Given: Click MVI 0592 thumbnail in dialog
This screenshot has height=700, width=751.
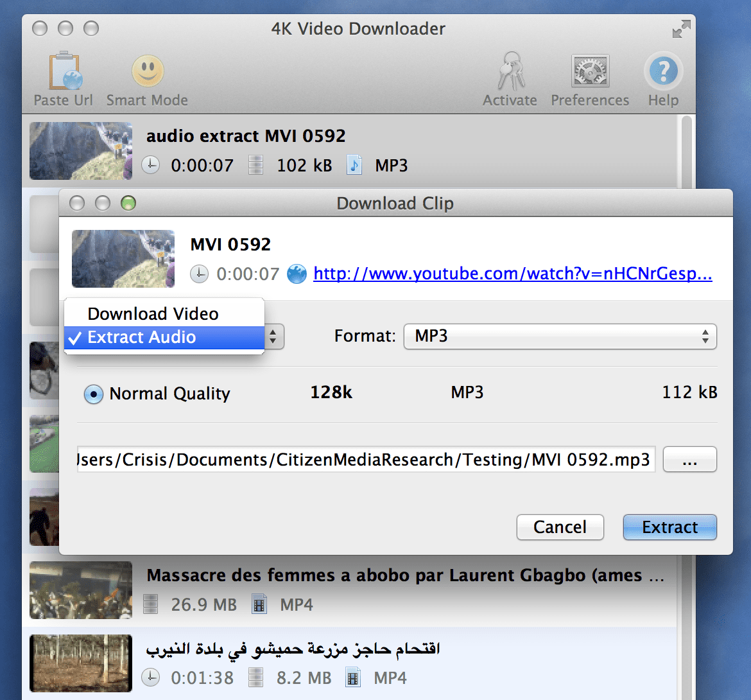Looking at the screenshot, I should (123, 259).
